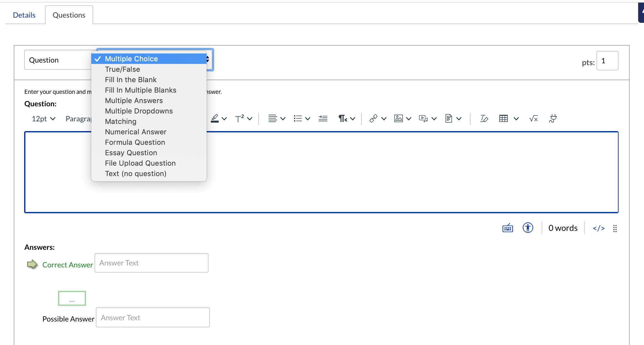
Task: Click inside the question text editor
Action: 321,172
